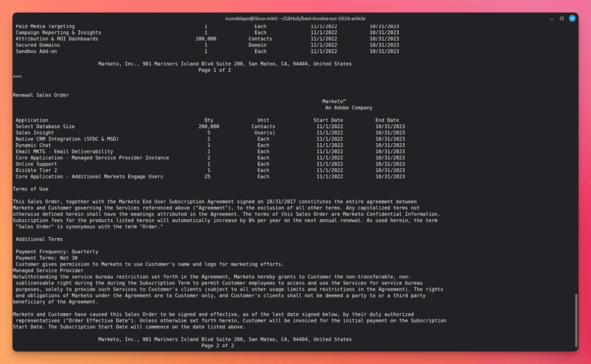Click the "Online Support" row name

pos(36,164)
